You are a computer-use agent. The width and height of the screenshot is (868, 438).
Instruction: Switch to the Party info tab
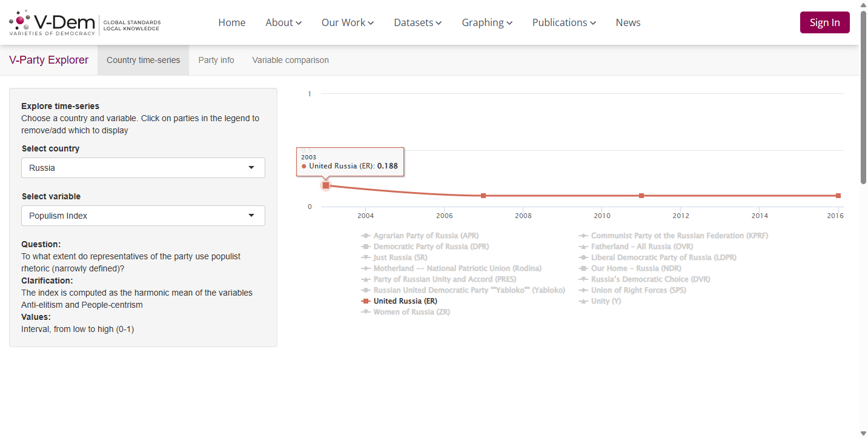(216, 60)
